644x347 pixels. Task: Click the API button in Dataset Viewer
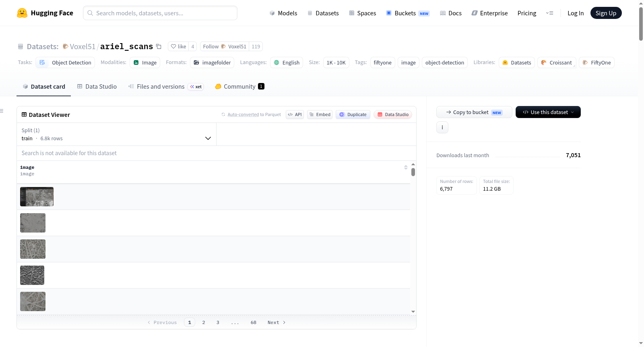point(295,114)
